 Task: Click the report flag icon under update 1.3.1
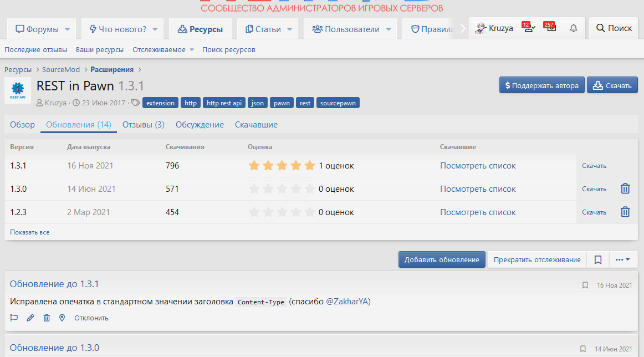14,318
